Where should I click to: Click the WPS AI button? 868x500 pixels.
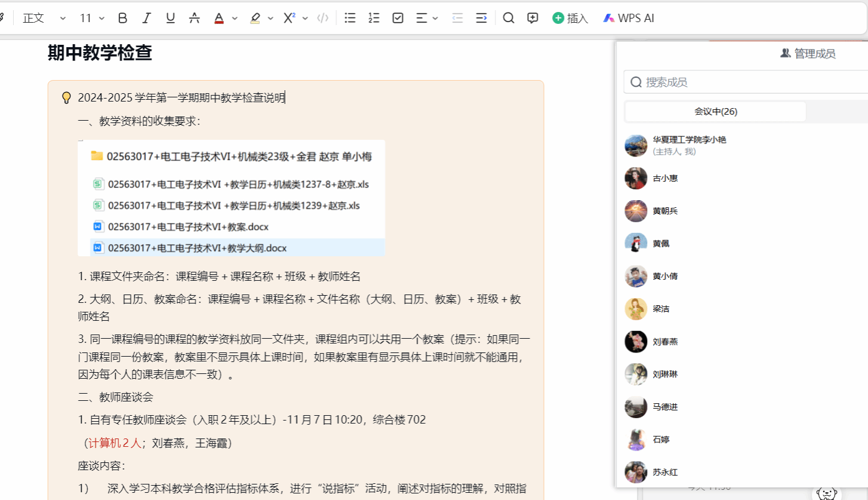(x=629, y=18)
